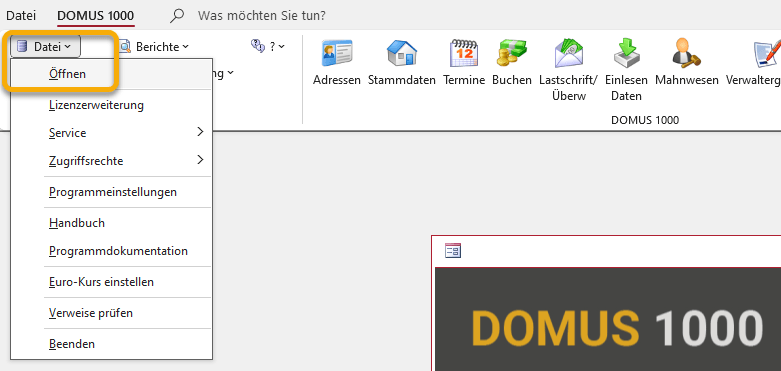Collapse the Datei dropdown button
The width and height of the screenshot is (781, 371).
[x=45, y=47]
